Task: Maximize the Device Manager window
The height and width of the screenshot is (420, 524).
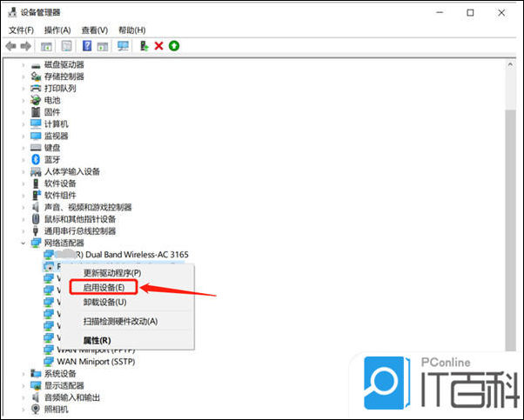Action: coord(470,13)
